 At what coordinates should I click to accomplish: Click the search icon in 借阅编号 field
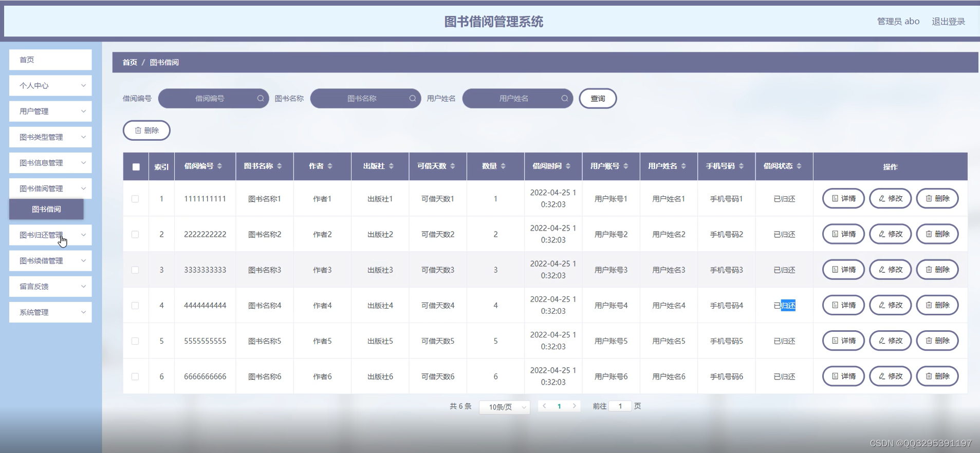pyautogui.click(x=261, y=99)
